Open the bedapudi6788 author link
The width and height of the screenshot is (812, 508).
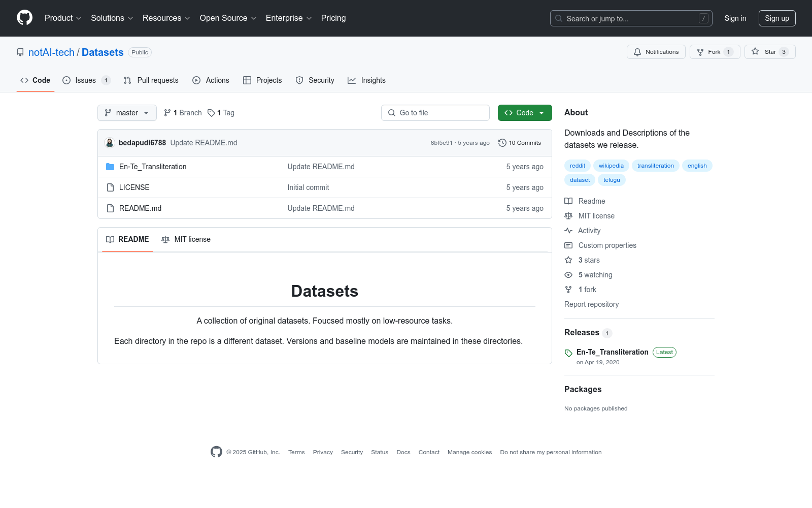[x=142, y=143]
